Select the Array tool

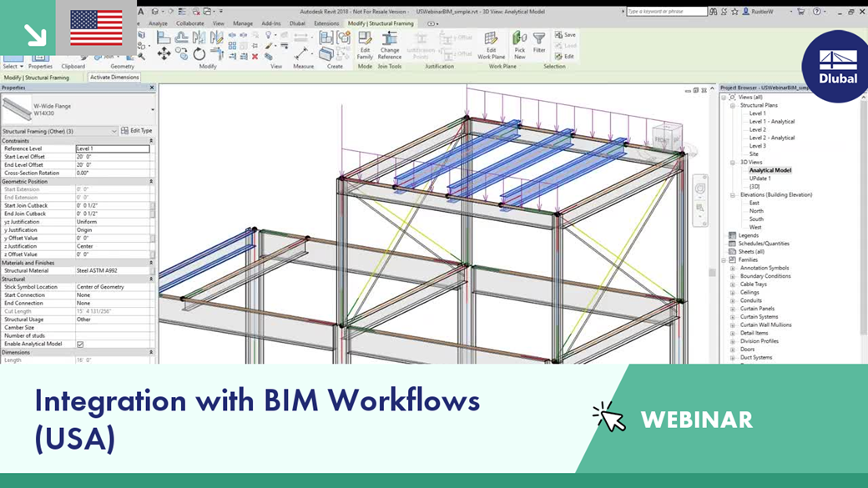pos(232,46)
